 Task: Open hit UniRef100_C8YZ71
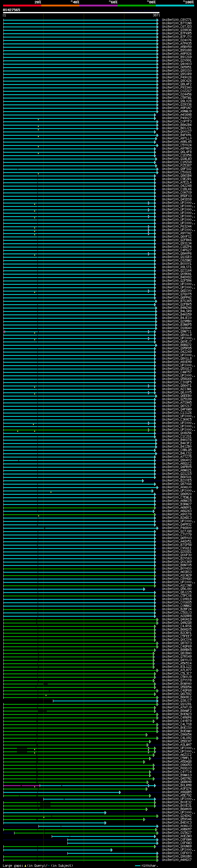[x=177, y=20]
